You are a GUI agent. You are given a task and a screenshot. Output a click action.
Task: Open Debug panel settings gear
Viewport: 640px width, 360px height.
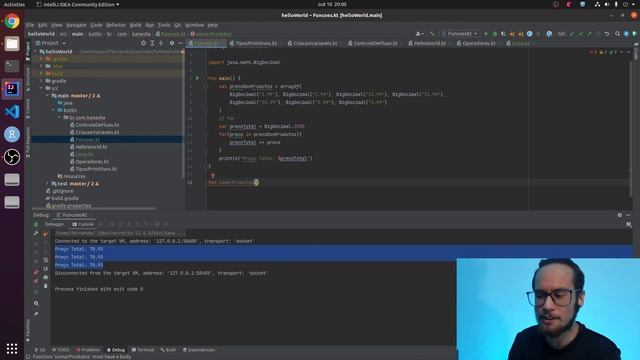620,215
